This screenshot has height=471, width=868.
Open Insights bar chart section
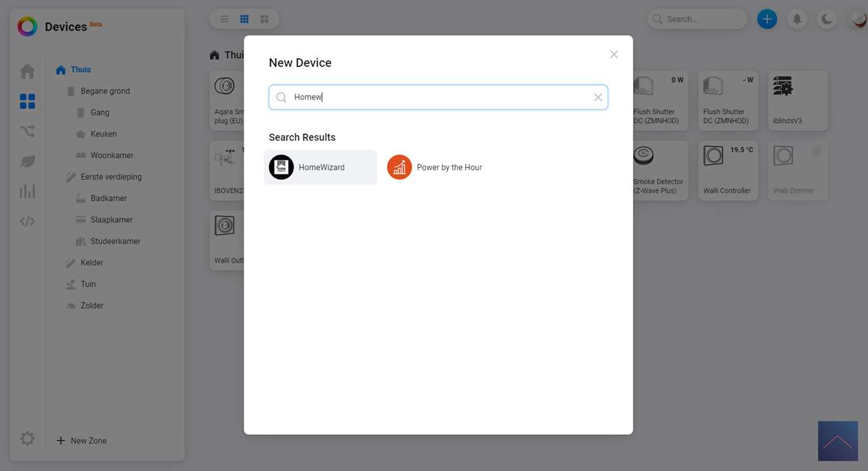27,192
